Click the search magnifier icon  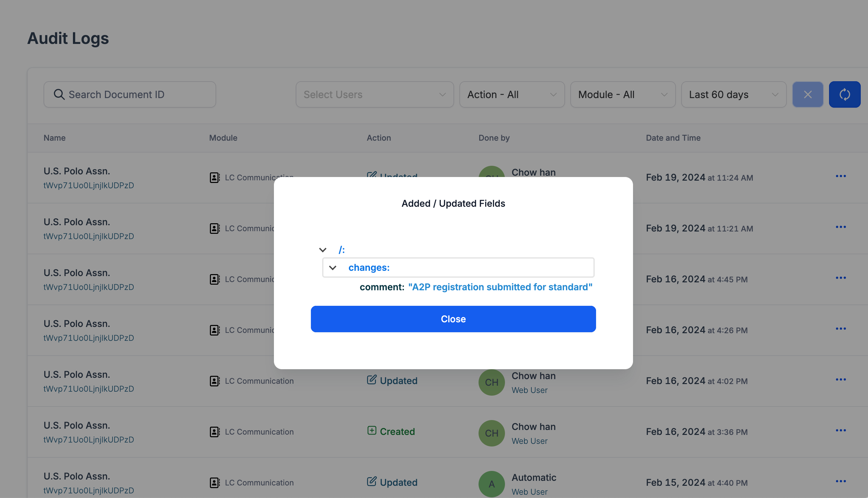coord(59,94)
